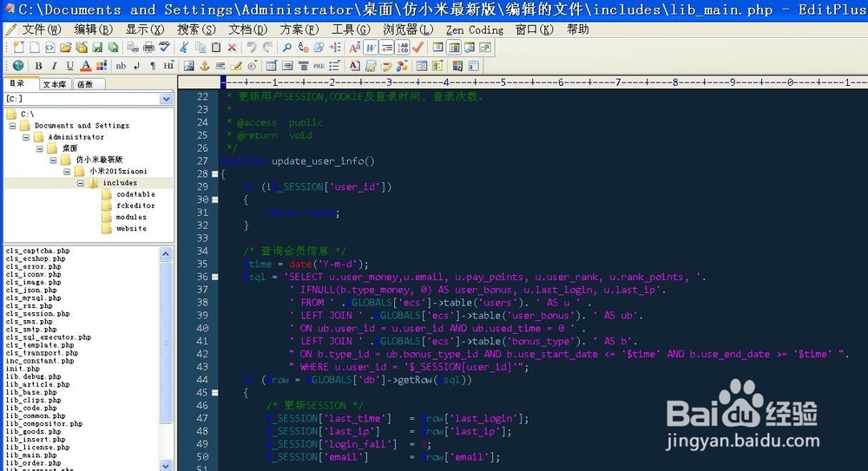The height and width of the screenshot is (471, 868).
Task: Cut selection with the scissors icon
Action: coord(184,48)
